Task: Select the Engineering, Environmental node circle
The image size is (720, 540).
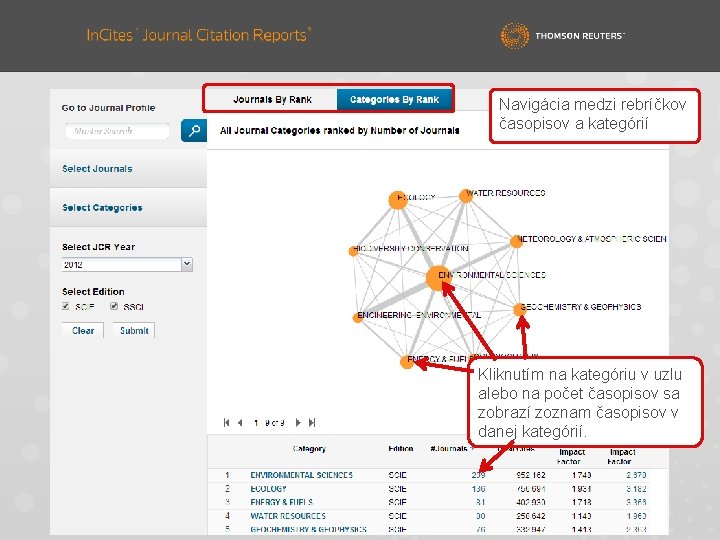Action: click(x=357, y=317)
